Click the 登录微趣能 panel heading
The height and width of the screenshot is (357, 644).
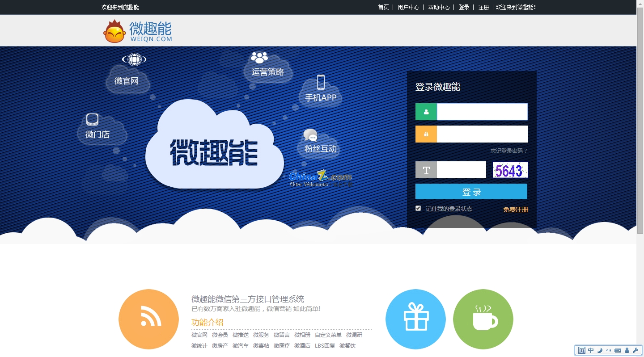[x=438, y=87]
